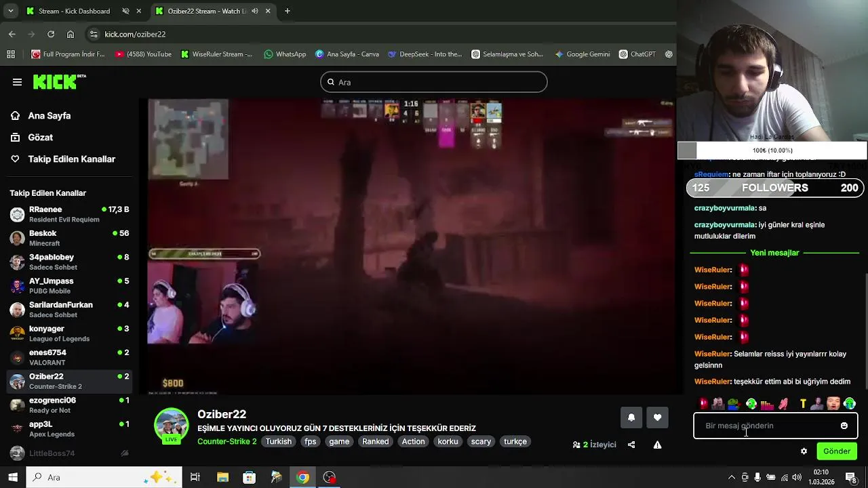Screen dimensions: 868x488
Task: Open app3L Apex Legends channel
Action: (x=70, y=428)
